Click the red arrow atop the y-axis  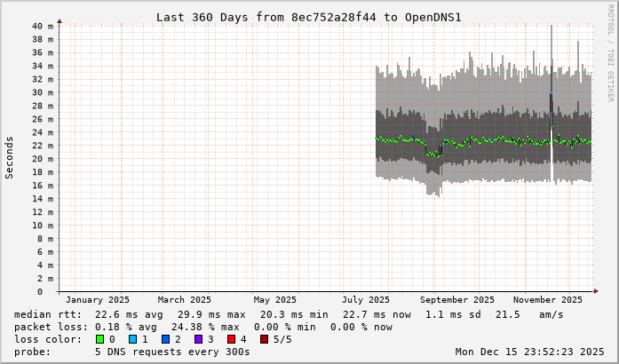[x=60, y=20]
